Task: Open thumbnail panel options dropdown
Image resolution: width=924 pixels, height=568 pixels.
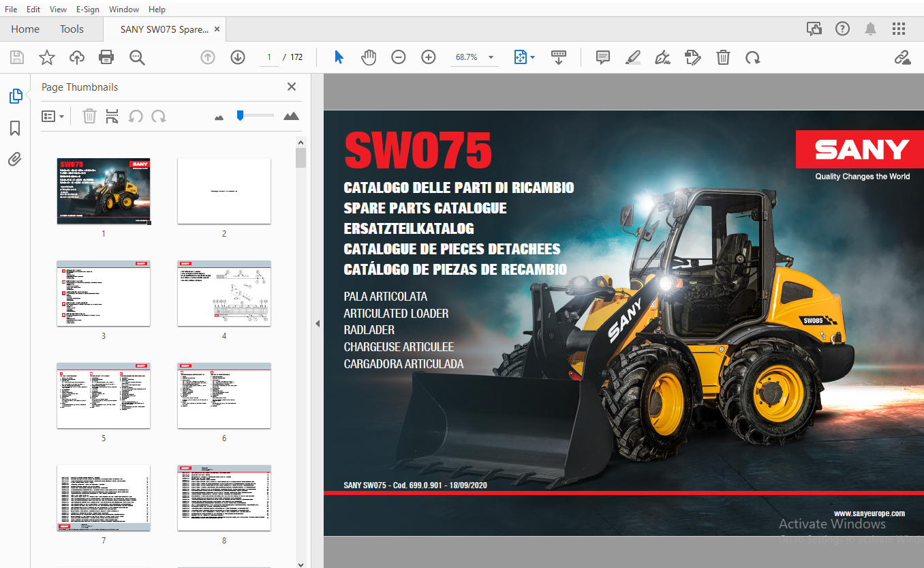Action: tap(52, 116)
